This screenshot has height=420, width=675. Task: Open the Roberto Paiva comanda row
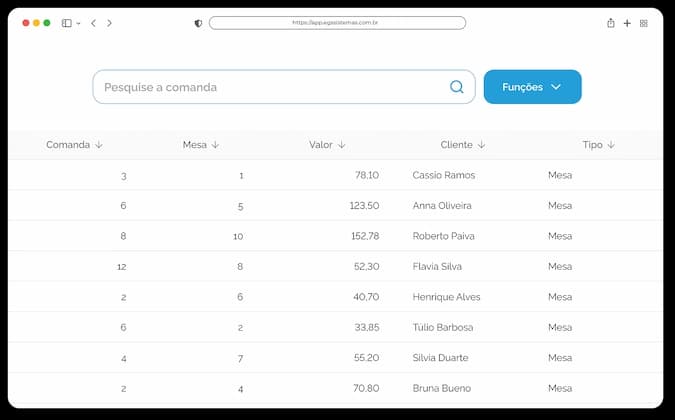pyautogui.click(x=335, y=236)
